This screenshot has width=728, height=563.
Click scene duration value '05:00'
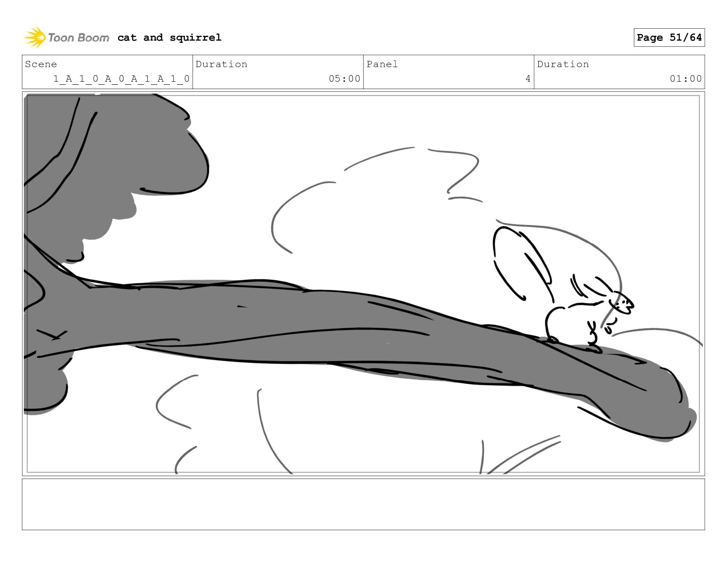coord(344,79)
